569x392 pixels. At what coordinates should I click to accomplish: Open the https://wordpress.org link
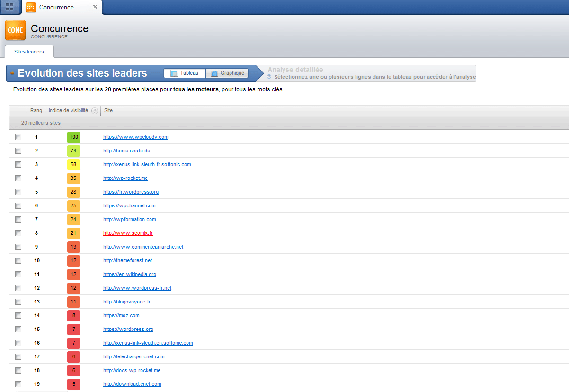pos(128,329)
